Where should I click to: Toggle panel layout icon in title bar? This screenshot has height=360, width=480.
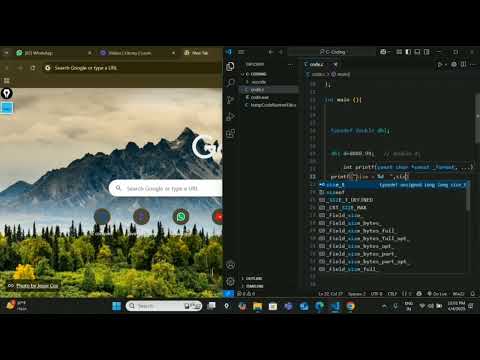pyautogui.click(x=417, y=52)
